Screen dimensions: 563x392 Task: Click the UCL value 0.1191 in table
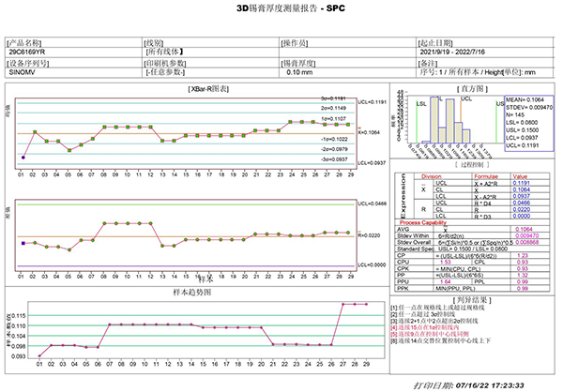click(x=522, y=183)
